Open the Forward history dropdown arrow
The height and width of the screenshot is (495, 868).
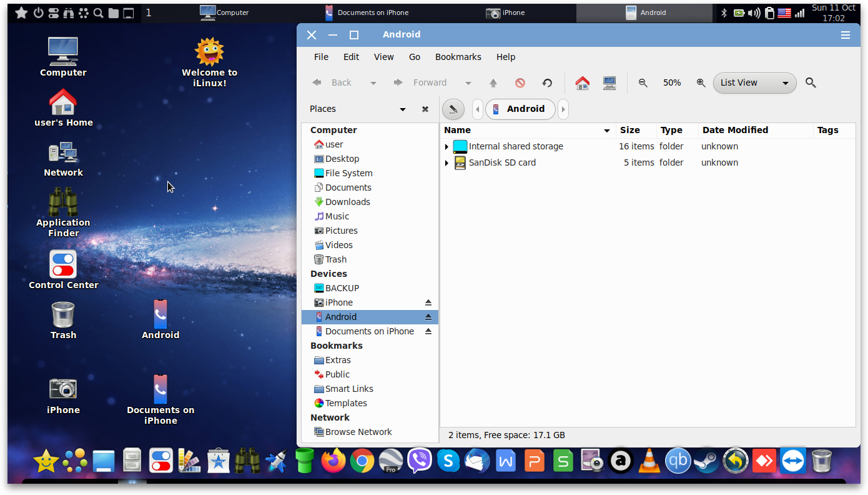click(468, 83)
